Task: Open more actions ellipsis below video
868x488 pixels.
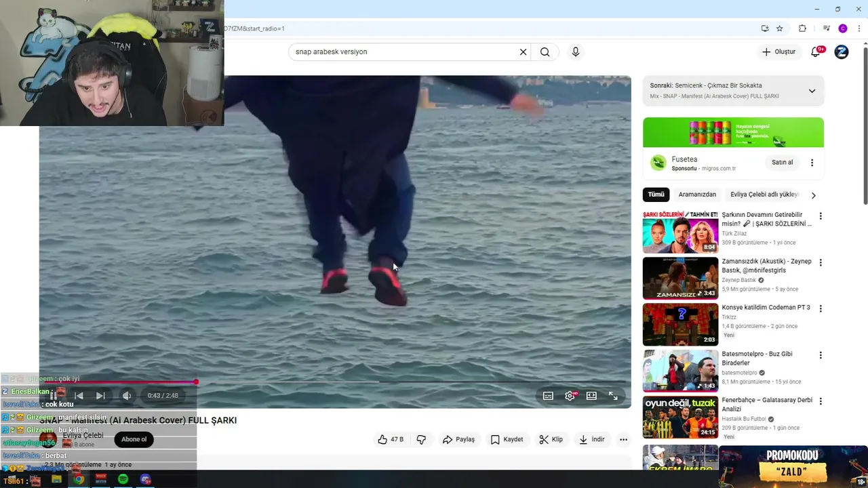Action: pos(623,439)
